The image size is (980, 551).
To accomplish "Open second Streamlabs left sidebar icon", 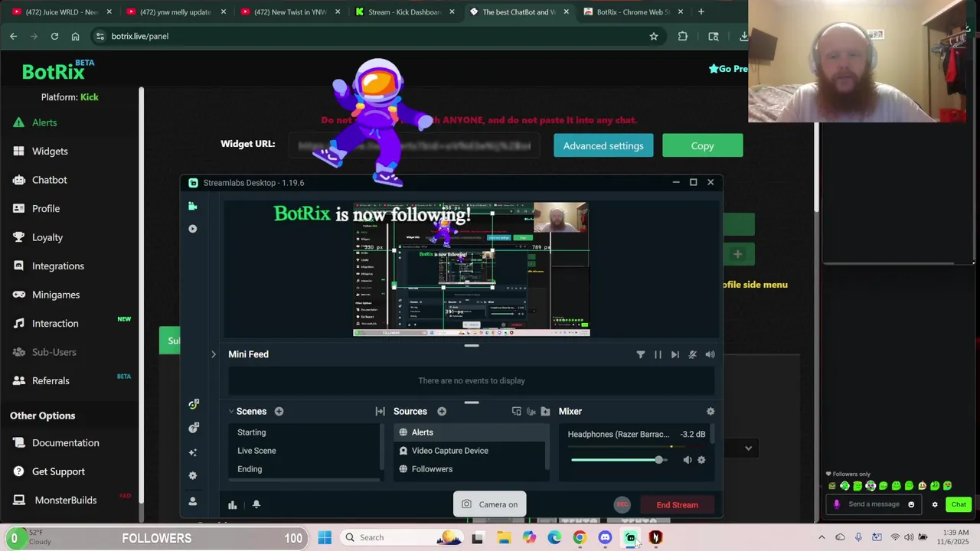I will [x=192, y=229].
